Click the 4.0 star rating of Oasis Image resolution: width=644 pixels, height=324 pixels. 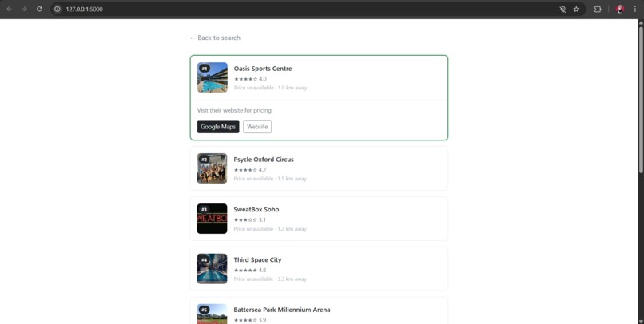pos(250,79)
